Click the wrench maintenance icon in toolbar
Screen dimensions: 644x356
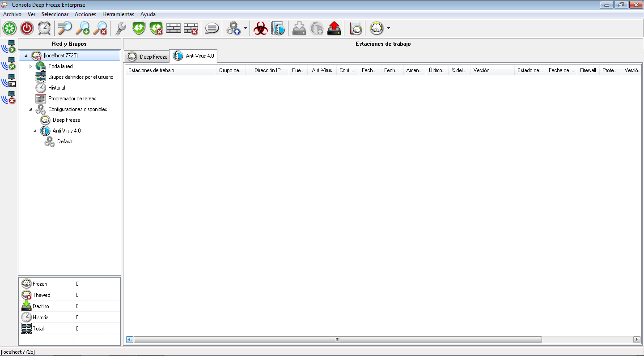click(121, 28)
